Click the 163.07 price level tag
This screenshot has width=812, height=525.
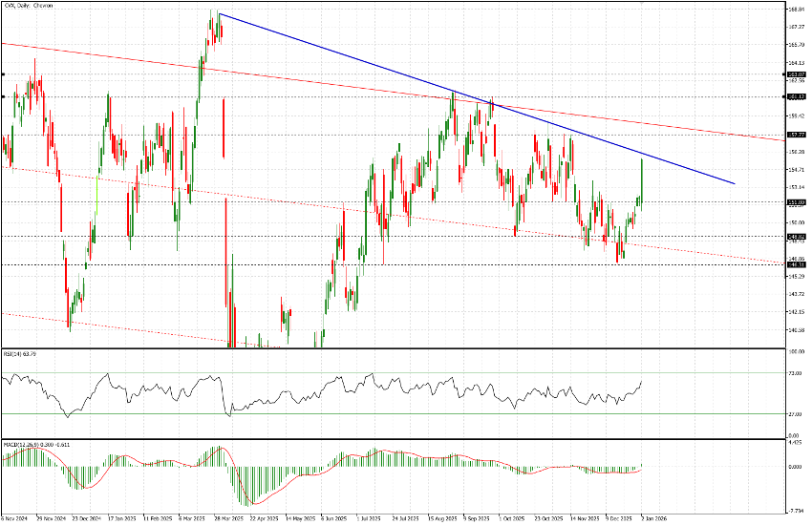(797, 73)
